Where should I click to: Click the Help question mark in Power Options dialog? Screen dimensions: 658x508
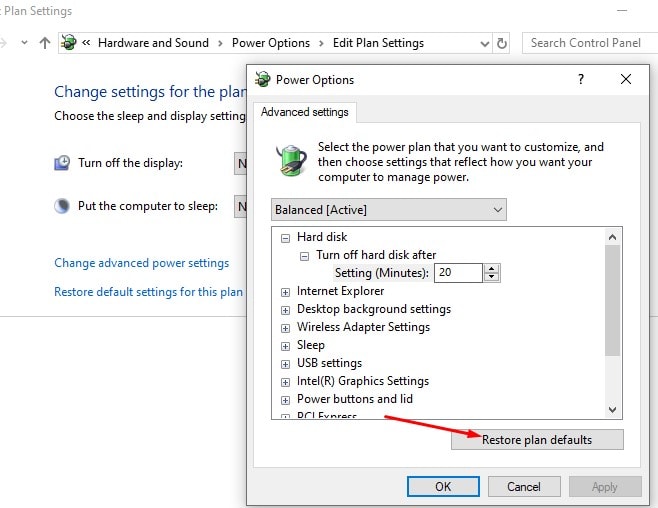click(x=581, y=79)
